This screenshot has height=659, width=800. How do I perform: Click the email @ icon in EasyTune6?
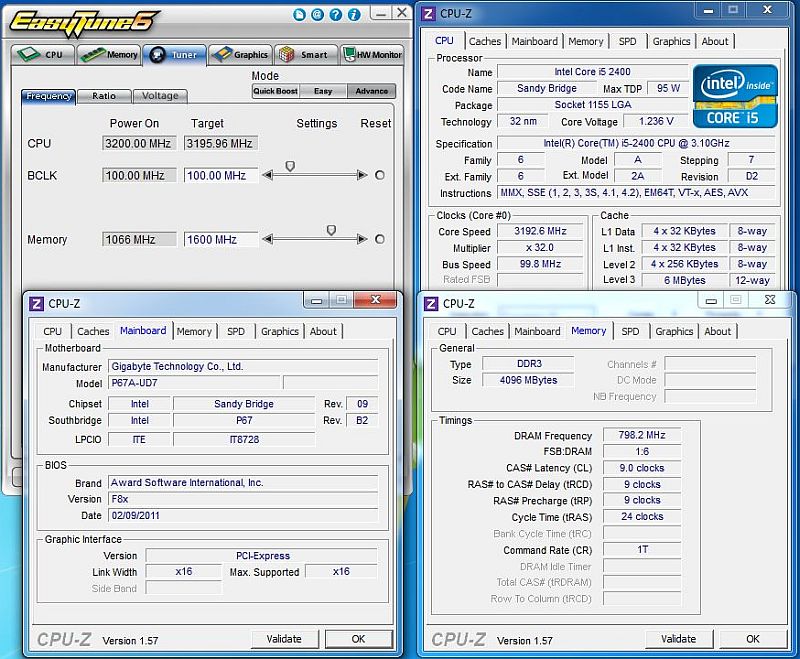(x=317, y=14)
